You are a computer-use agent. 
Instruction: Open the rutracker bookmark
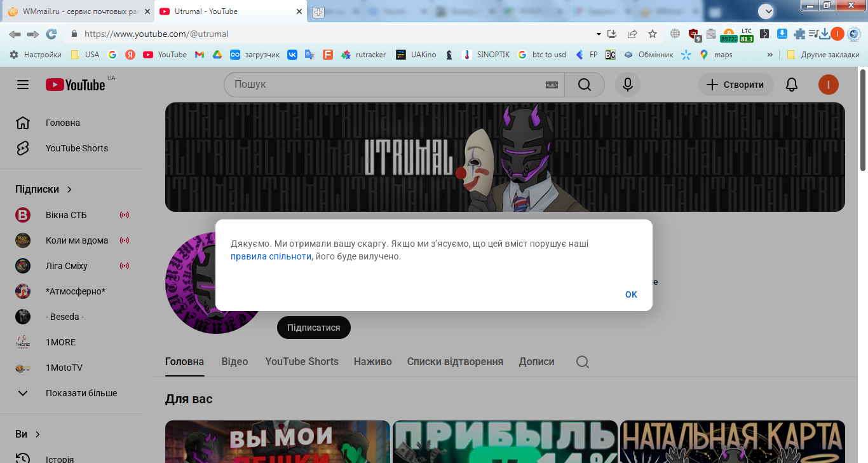pyautogui.click(x=363, y=55)
